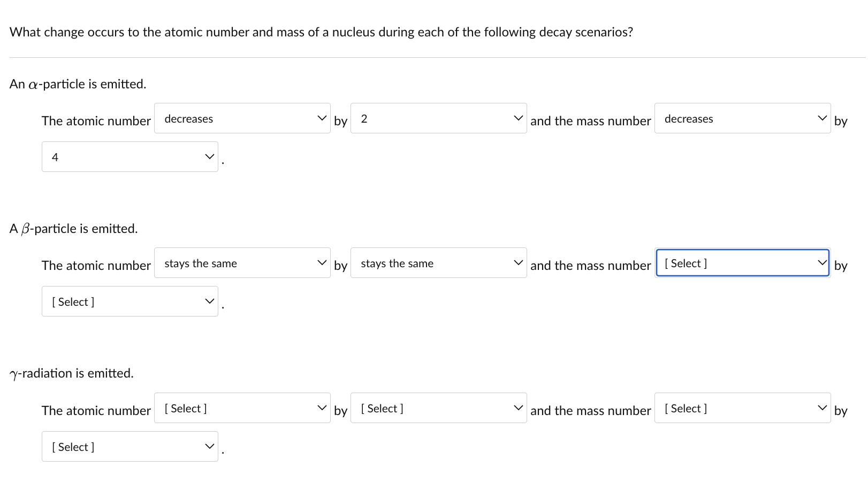This screenshot has height=482, width=868.
Task: Open the '4' dropdown for alpha mass number amount
Action: 130,156
